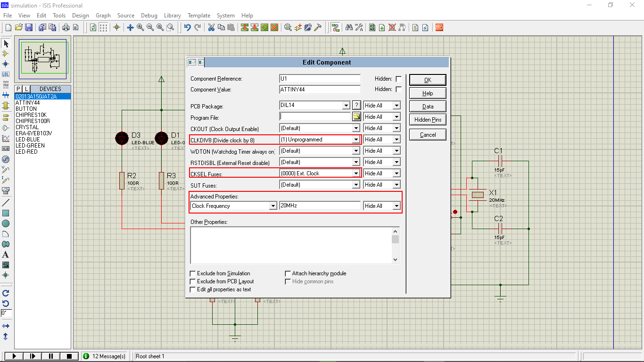The width and height of the screenshot is (644, 362).
Task: Click the Hidden Pins button
Action: pyautogui.click(x=428, y=120)
